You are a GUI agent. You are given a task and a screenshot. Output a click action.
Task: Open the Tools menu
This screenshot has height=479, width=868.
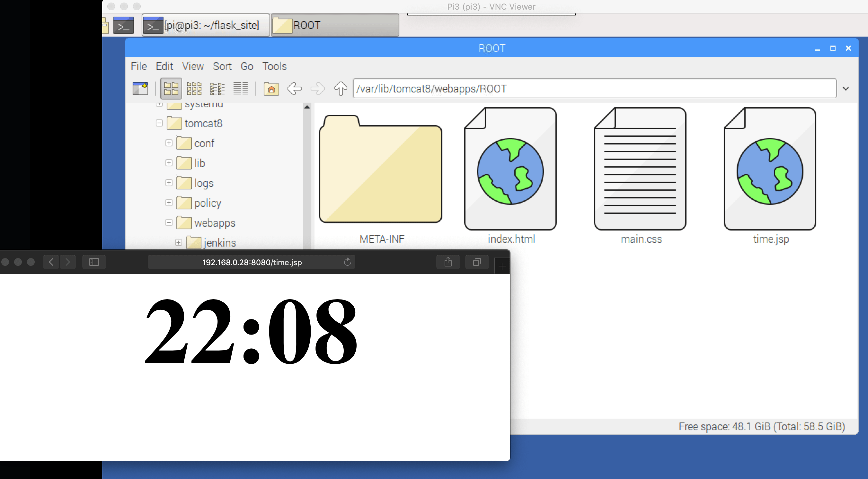click(x=274, y=66)
